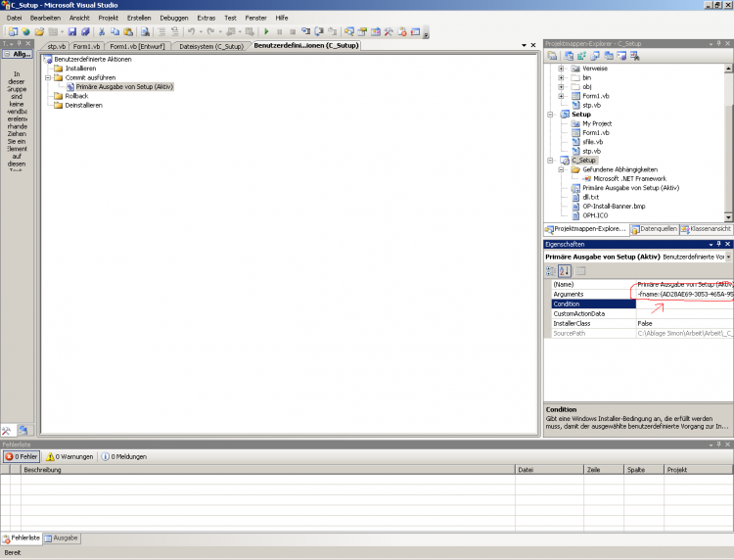734x560 pixels.
Task: Switch to the stp.vb document tab
Action: [56, 46]
